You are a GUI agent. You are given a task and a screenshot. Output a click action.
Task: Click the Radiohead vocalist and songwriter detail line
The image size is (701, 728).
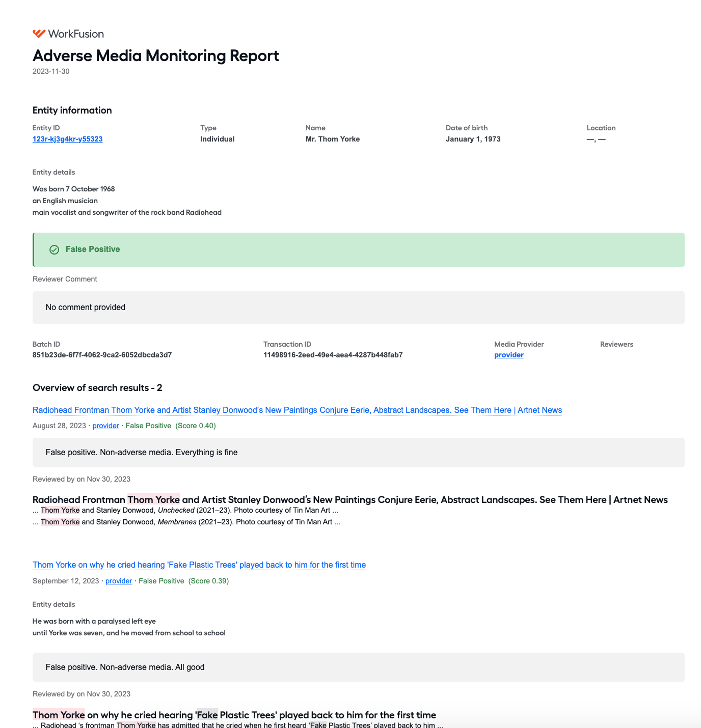[x=127, y=212]
